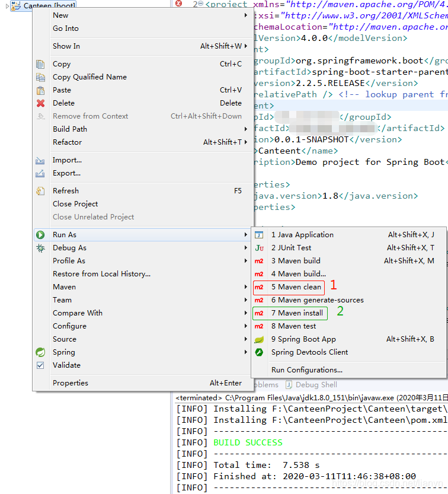Viewport: 448px width, 494px height.
Task: Toggle the Validate checkbox
Action: pos(40,365)
